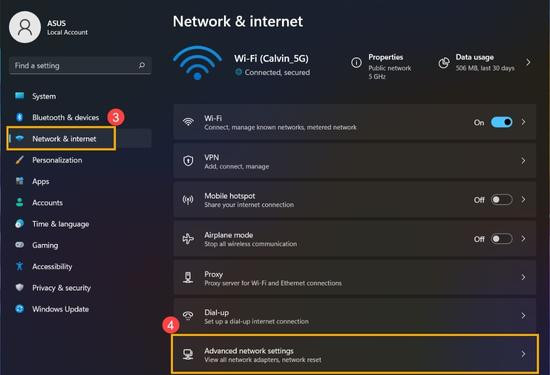This screenshot has width=550, height=375.
Task: Click the Data usage pie chart icon
Action: (x=444, y=63)
